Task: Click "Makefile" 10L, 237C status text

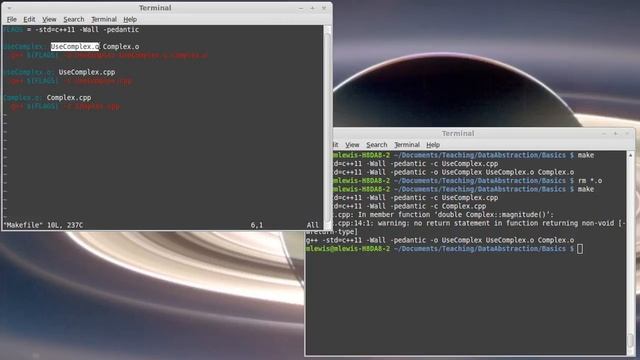Action: (x=43, y=225)
